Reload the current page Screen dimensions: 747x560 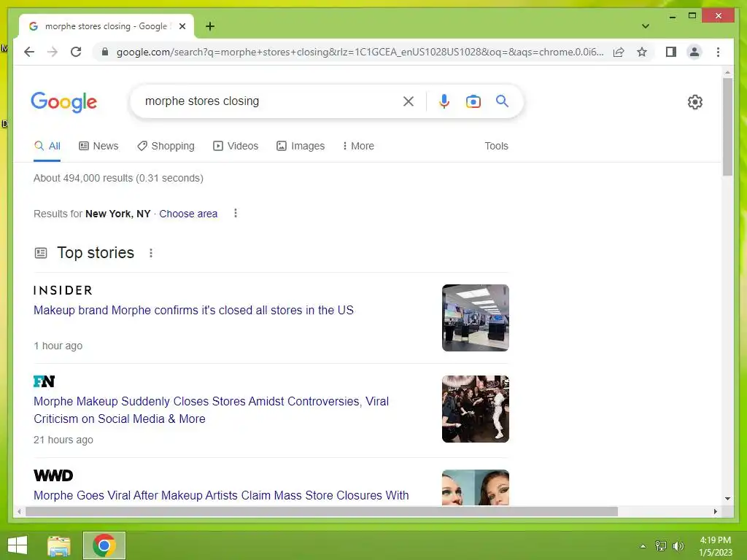tap(76, 52)
